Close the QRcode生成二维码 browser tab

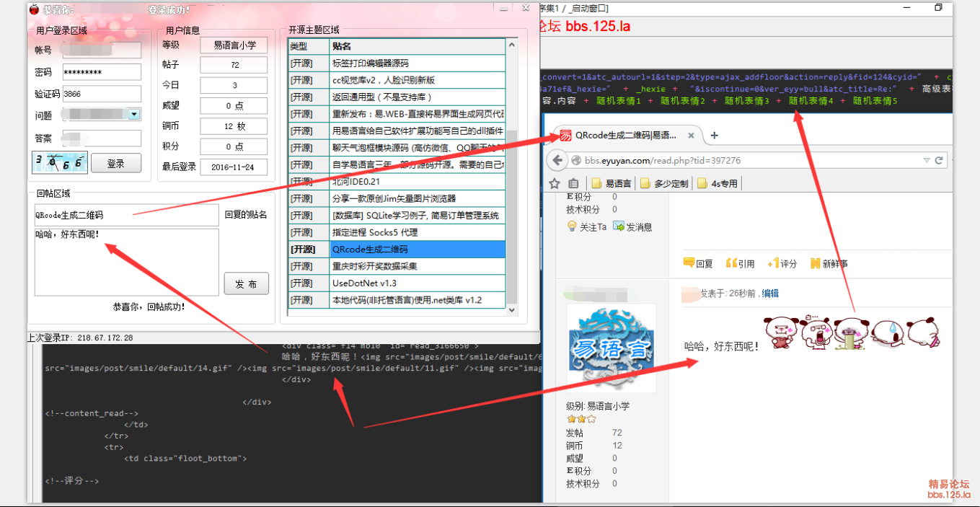(691, 136)
